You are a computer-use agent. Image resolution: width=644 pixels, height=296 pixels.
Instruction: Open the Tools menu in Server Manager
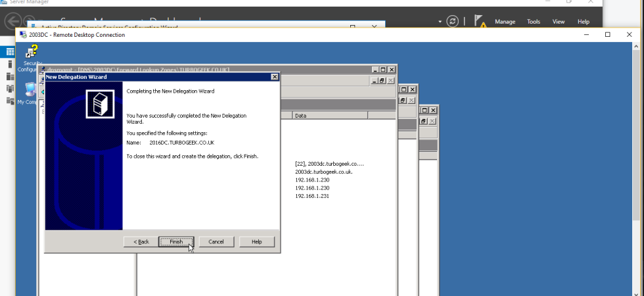click(x=534, y=21)
